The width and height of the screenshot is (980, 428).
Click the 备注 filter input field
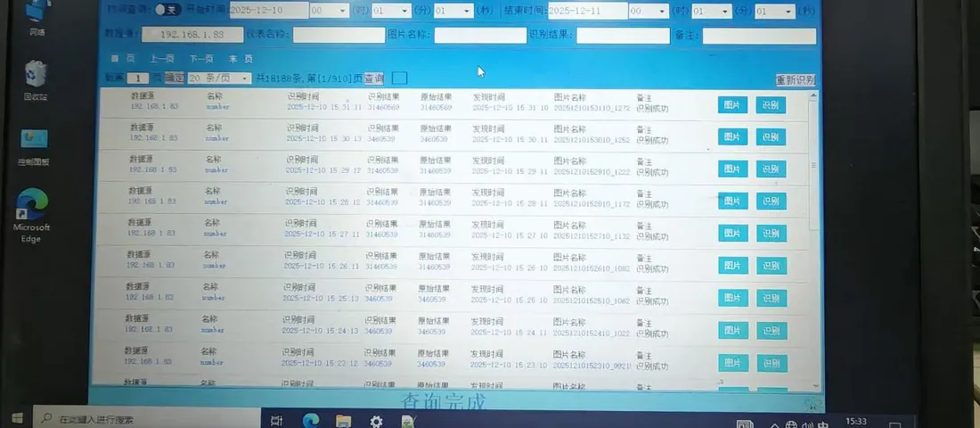point(759,37)
